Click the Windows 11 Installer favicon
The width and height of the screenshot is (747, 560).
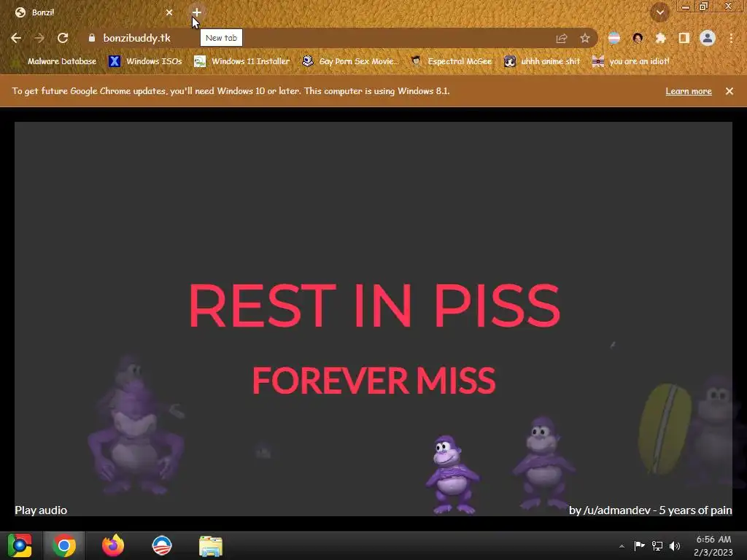[x=200, y=61]
